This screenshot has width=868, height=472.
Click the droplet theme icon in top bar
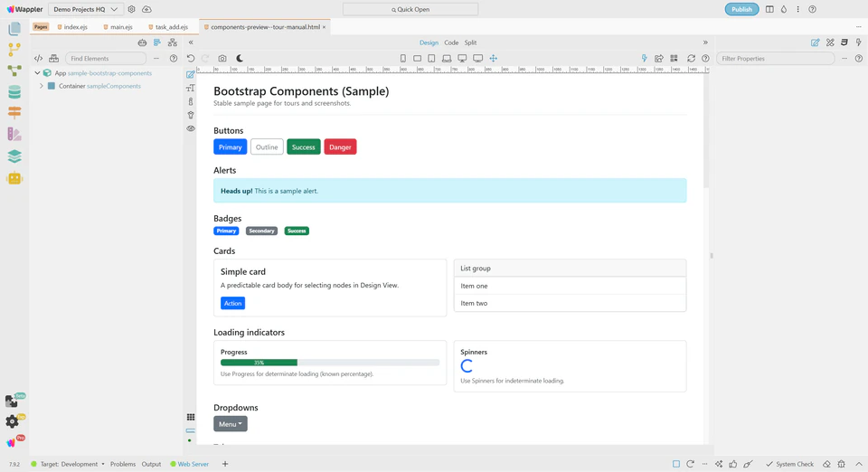[x=784, y=9]
